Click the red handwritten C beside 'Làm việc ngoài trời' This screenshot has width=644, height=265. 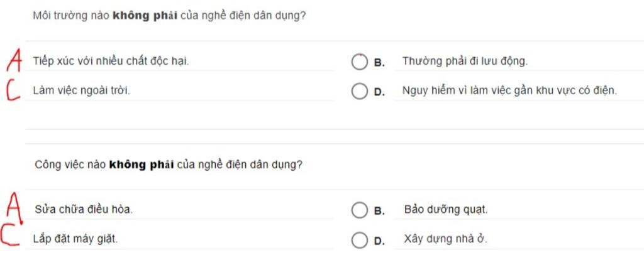click(13, 90)
